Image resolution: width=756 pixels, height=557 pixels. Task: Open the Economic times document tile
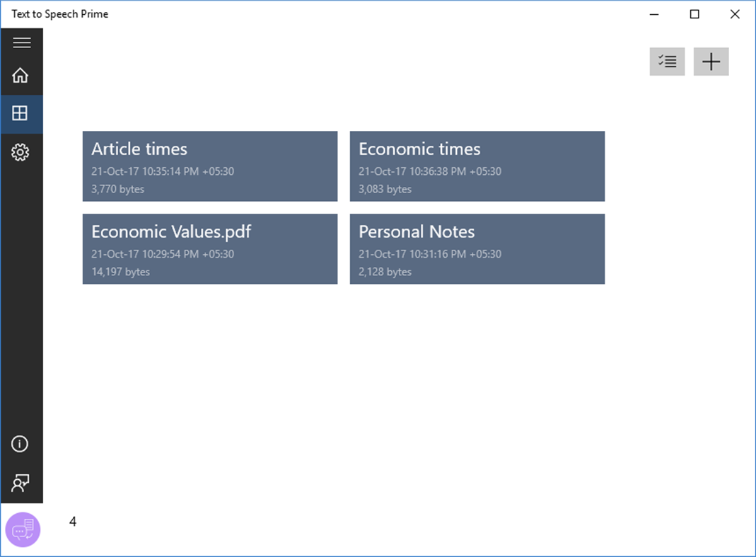(477, 166)
